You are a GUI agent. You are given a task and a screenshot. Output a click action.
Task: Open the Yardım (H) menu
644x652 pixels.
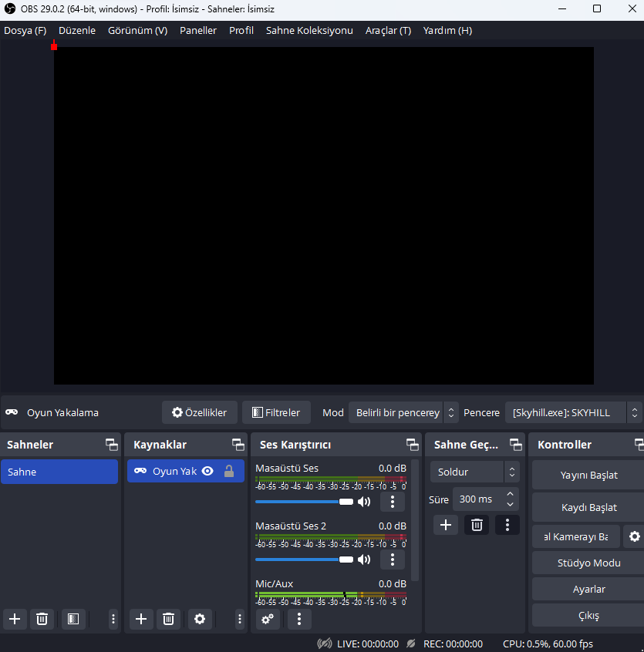coord(447,30)
